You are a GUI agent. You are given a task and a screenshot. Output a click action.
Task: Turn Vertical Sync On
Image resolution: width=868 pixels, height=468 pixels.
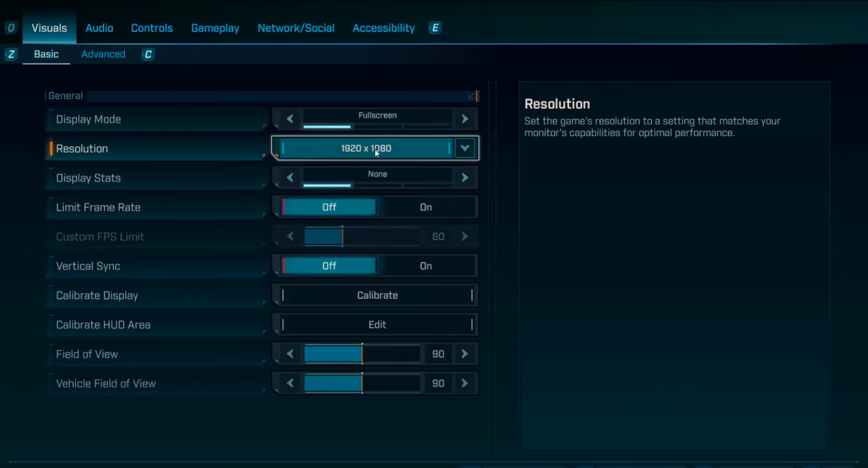(426, 266)
